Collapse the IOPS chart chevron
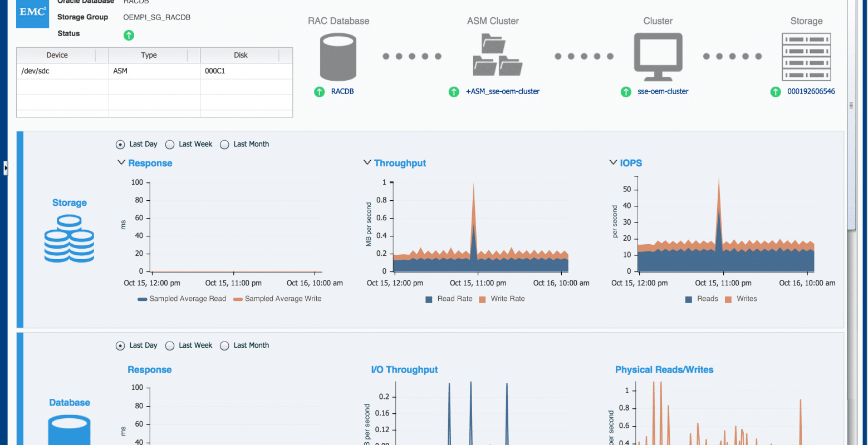 (x=612, y=163)
